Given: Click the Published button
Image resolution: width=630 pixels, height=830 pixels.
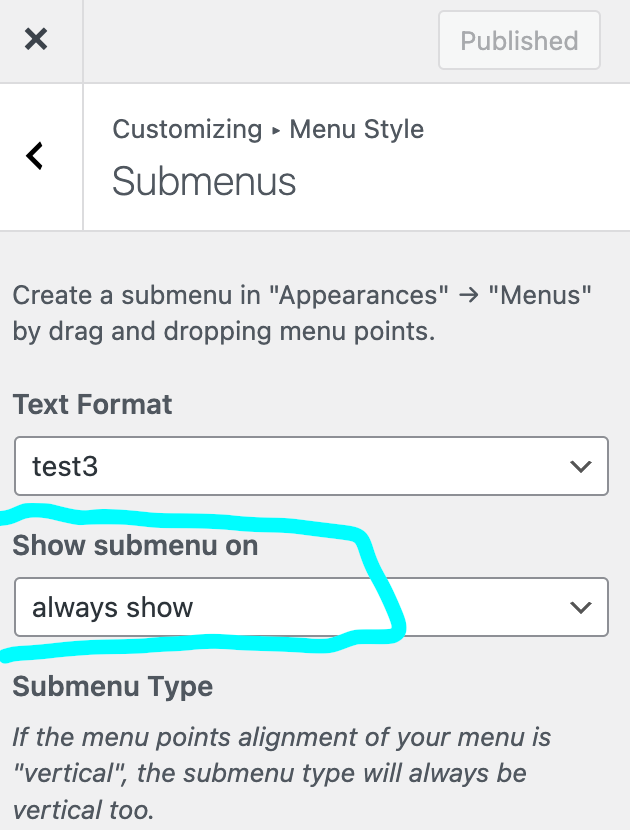Looking at the screenshot, I should (x=519, y=41).
